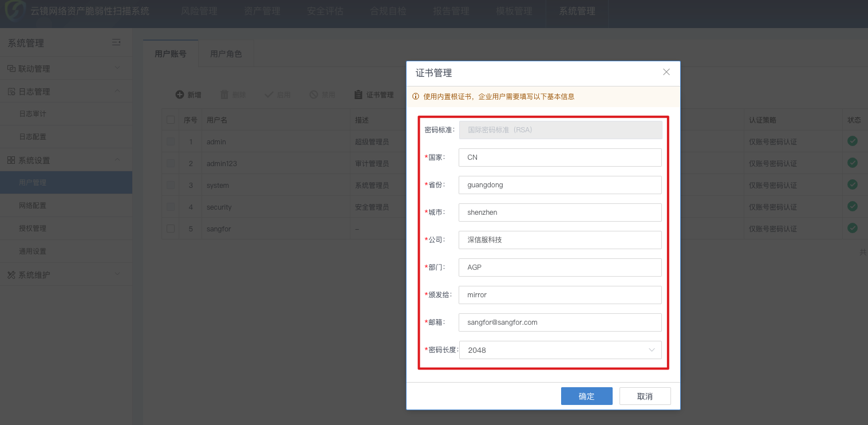
Task: Select 用户管理 in the sidebar
Action: click(66, 183)
